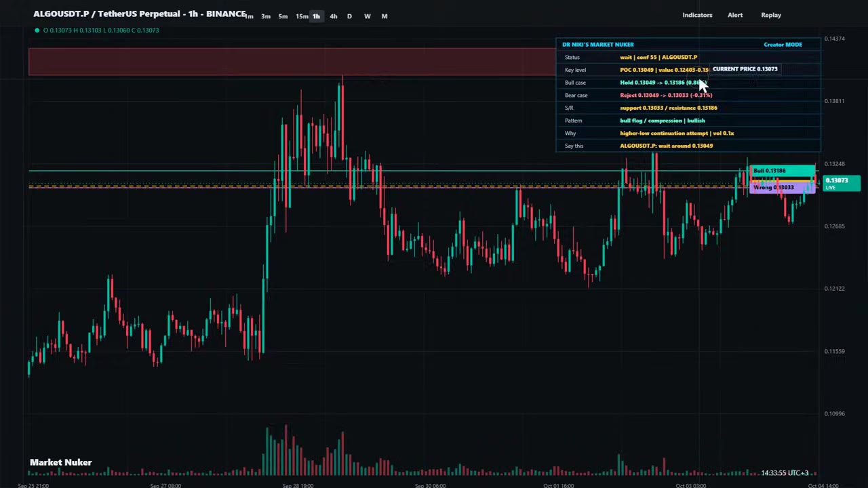
Task: Click the 0.12685 price axis label
Action: click(x=834, y=226)
